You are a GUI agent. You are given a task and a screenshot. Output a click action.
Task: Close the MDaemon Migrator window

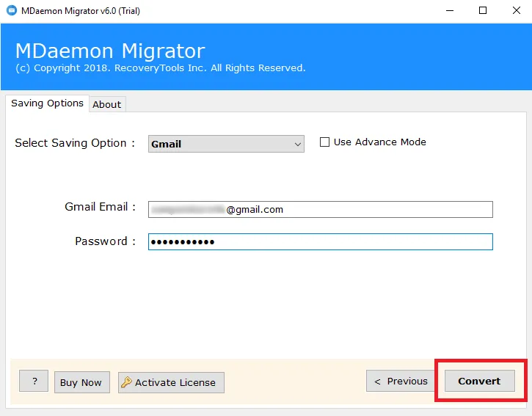click(x=516, y=10)
